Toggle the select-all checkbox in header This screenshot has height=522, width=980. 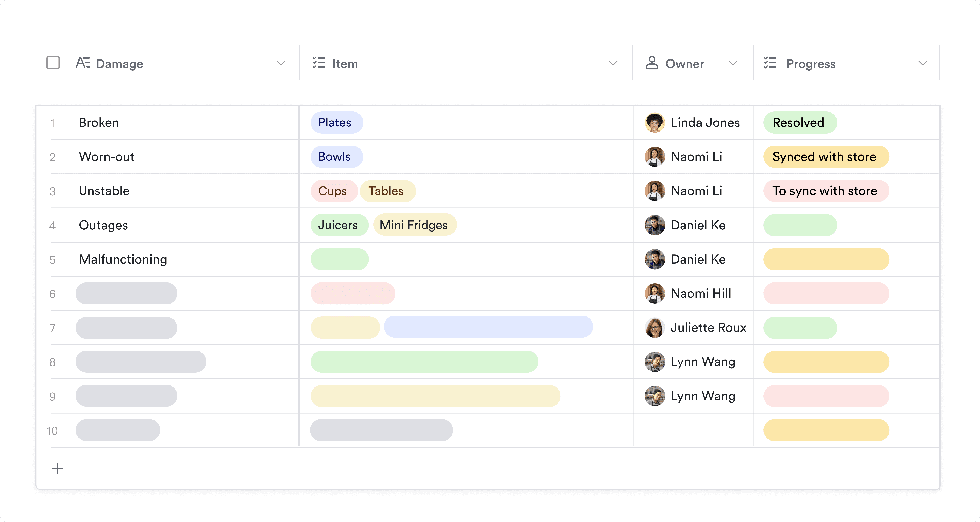(x=53, y=63)
